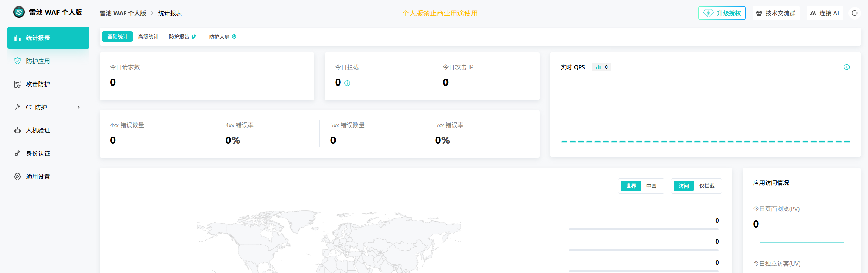Click the refresh history icon in 实时 QPS panel
The height and width of the screenshot is (273, 868).
[846, 67]
